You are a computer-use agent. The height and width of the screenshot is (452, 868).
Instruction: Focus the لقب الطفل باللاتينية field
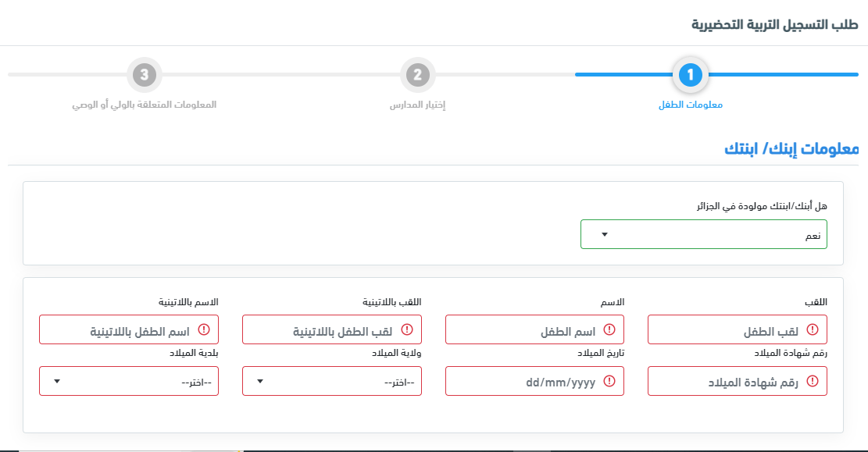click(x=331, y=329)
